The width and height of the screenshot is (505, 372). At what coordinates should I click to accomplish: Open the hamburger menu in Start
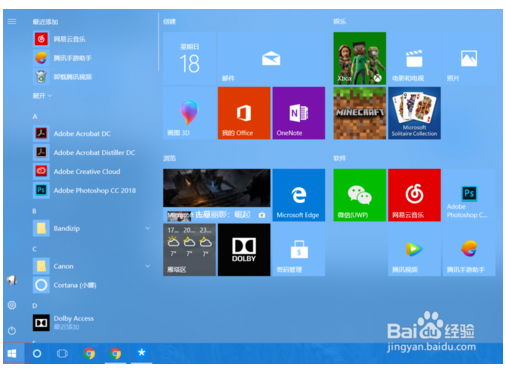point(12,22)
